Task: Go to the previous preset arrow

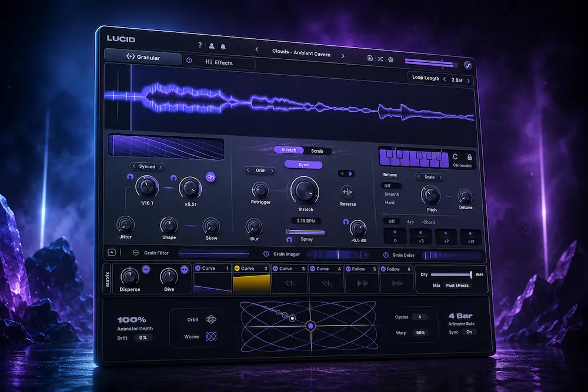Action: (x=257, y=49)
